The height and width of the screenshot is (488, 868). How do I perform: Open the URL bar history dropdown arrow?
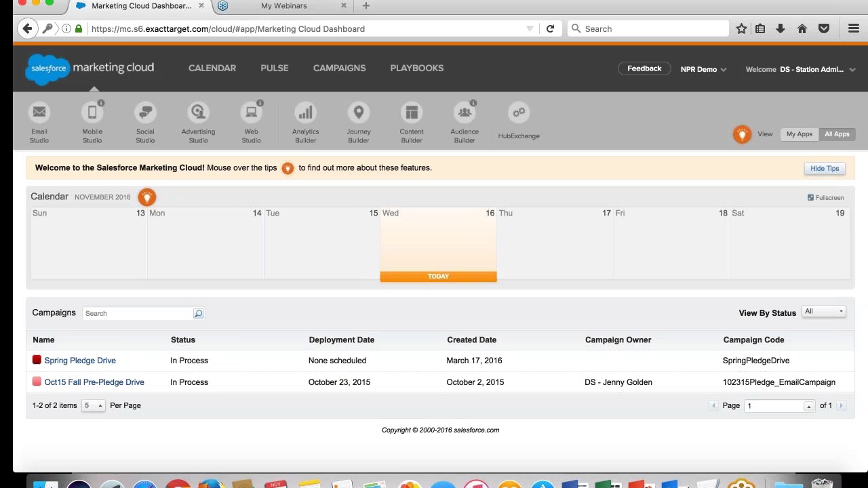(530, 28)
